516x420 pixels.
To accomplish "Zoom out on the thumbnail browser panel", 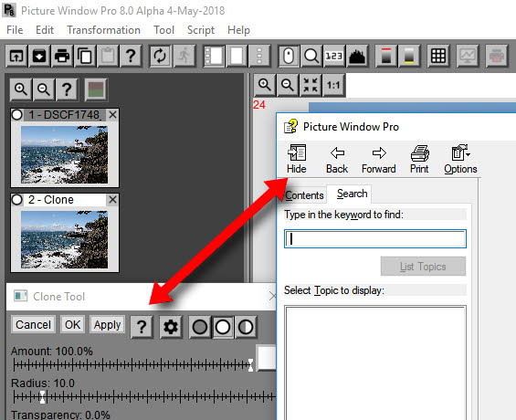I will pyautogui.click(x=44, y=89).
